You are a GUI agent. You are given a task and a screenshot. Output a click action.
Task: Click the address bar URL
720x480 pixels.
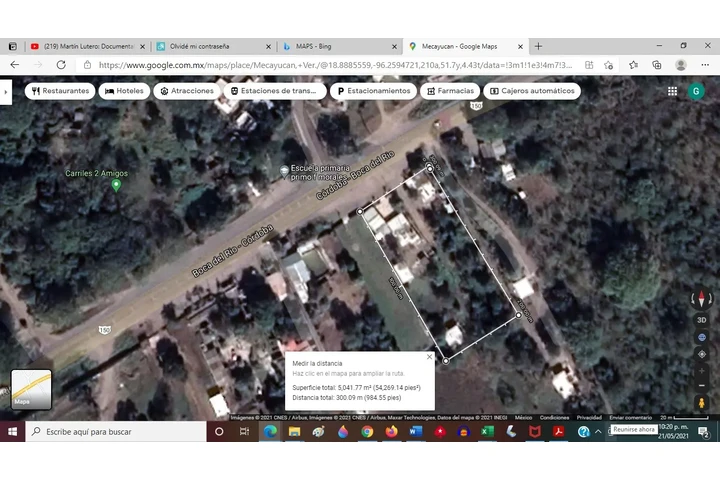point(335,65)
